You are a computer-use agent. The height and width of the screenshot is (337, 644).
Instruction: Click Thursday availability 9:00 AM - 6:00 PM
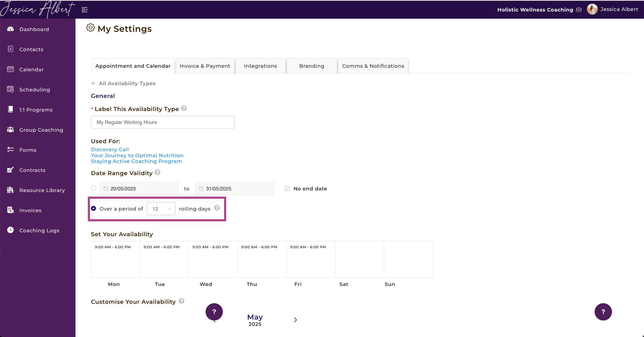pos(259,247)
